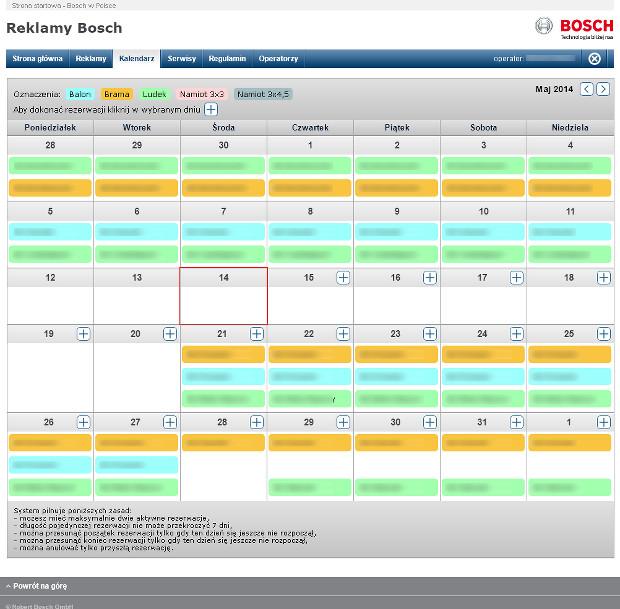Add reservation on day 25
This screenshot has width=620, height=609.
click(x=603, y=334)
